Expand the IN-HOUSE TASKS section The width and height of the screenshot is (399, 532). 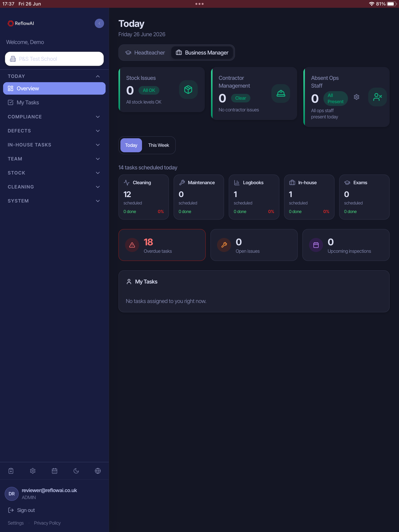[x=54, y=145]
